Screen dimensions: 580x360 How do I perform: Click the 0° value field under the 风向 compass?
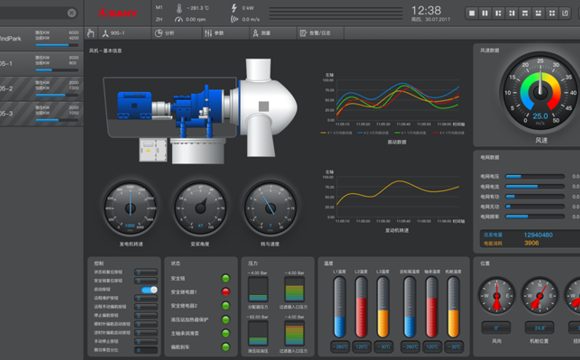pos(496,328)
